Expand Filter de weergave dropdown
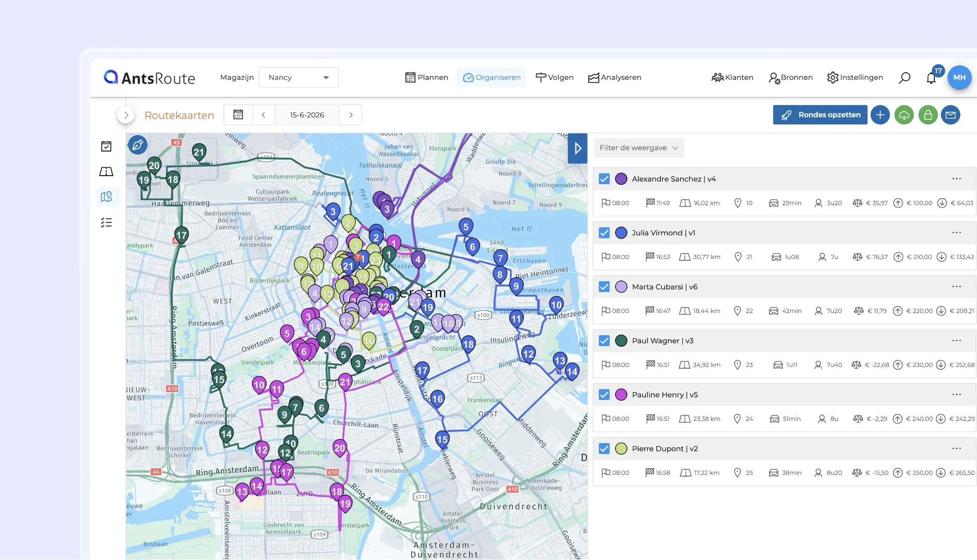The height and width of the screenshot is (560, 977). click(639, 148)
